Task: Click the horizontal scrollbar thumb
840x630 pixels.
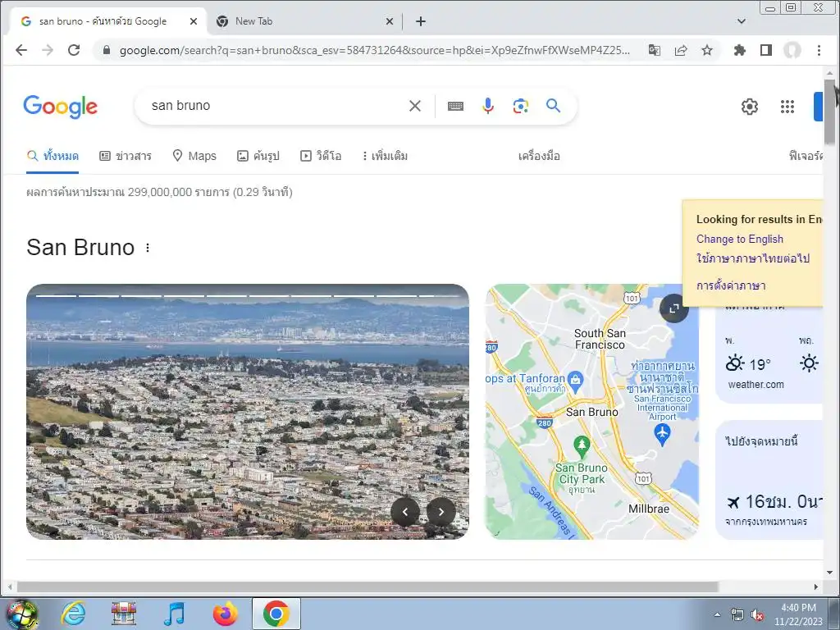Action: coord(367,587)
